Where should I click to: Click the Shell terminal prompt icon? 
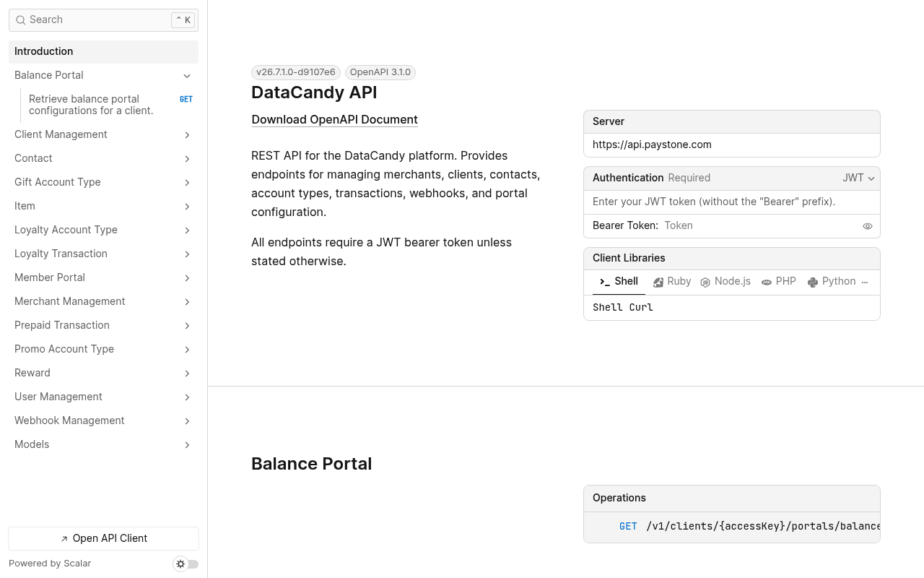(605, 282)
